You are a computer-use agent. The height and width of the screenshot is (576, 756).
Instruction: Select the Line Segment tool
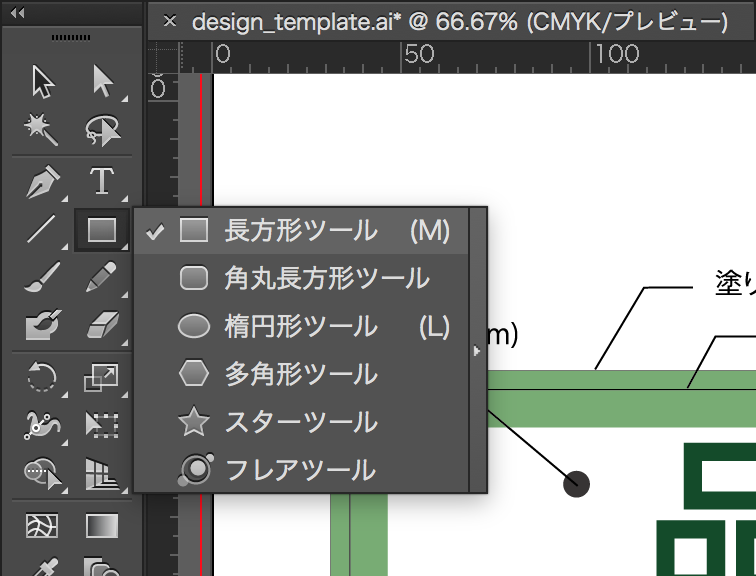coord(42,230)
